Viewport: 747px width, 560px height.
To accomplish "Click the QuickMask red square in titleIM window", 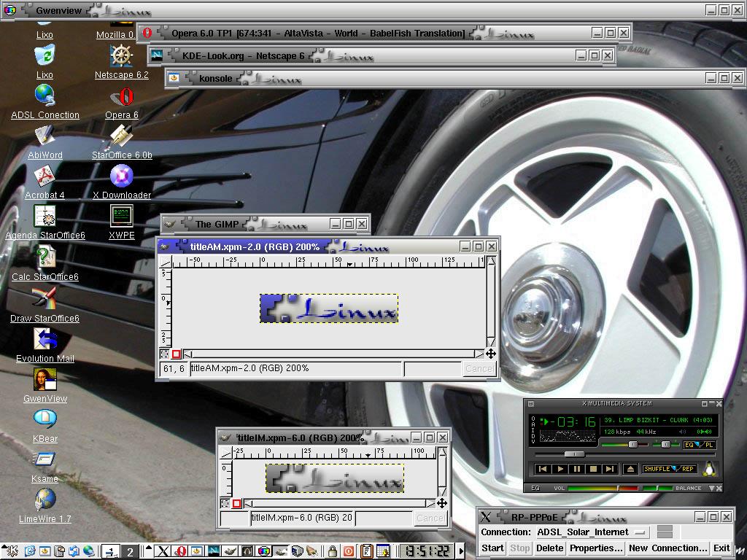I will click(236, 503).
